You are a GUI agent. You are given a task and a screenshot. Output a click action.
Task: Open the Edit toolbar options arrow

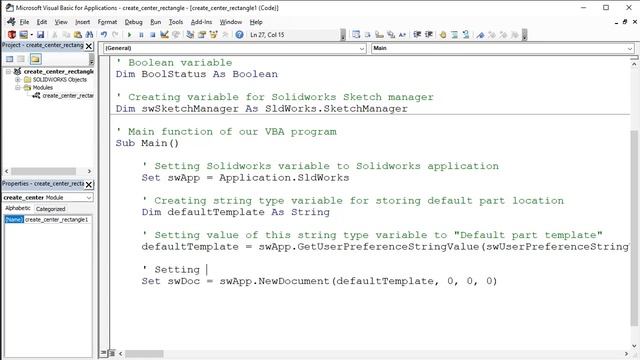(524, 35)
